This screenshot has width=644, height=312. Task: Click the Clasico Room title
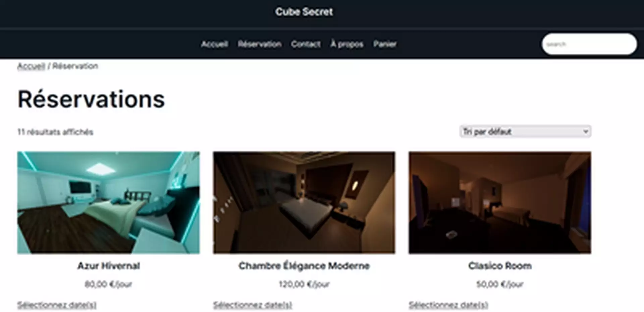click(500, 266)
